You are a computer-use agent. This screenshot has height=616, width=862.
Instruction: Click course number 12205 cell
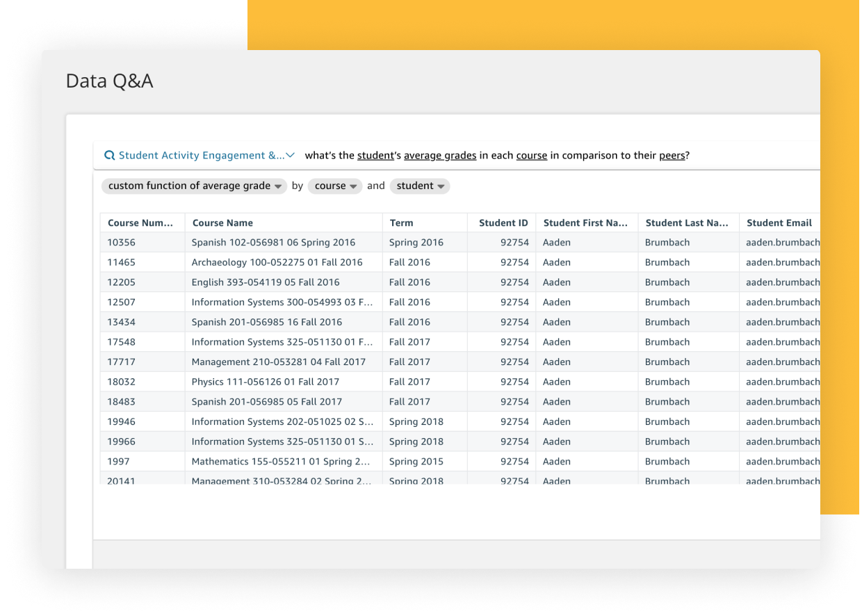(x=122, y=282)
